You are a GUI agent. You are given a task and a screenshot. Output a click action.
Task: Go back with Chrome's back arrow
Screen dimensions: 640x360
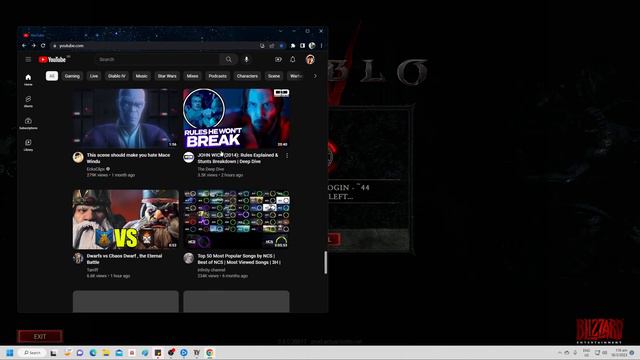(x=24, y=46)
